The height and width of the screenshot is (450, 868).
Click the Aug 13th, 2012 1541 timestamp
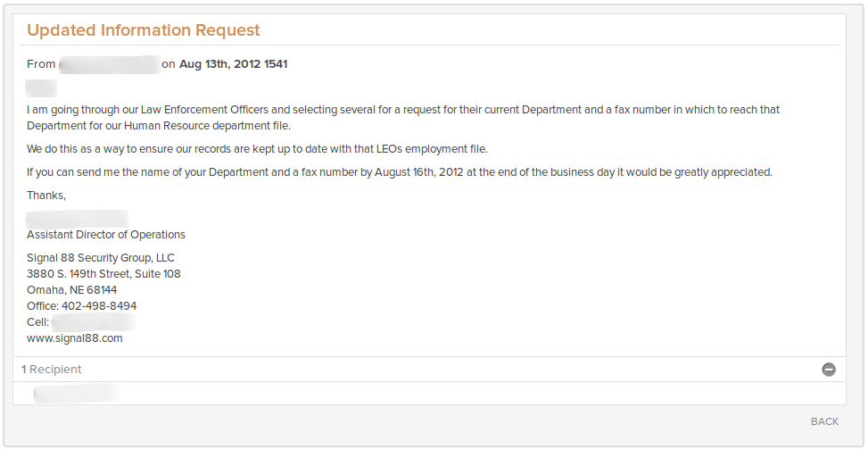233,64
